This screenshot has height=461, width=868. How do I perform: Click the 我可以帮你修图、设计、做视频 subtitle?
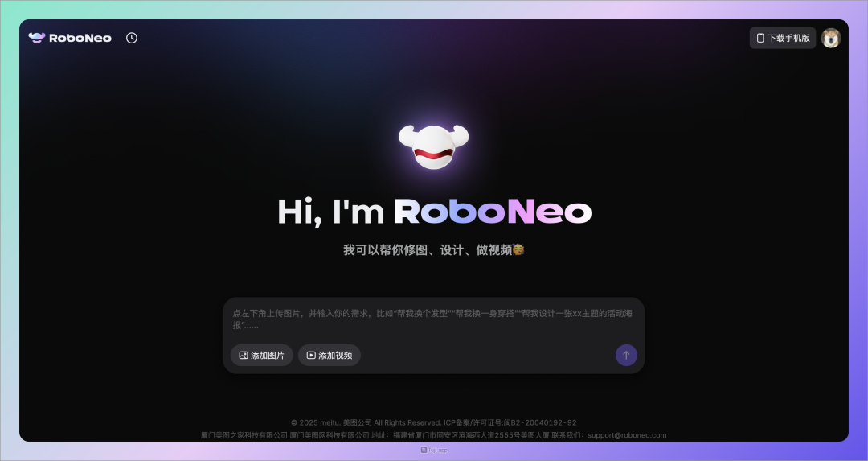[433, 250]
